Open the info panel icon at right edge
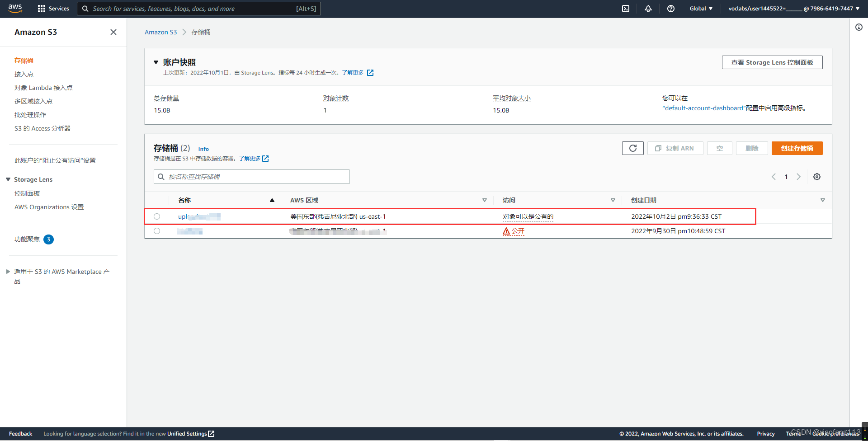The image size is (868, 441). (x=859, y=27)
